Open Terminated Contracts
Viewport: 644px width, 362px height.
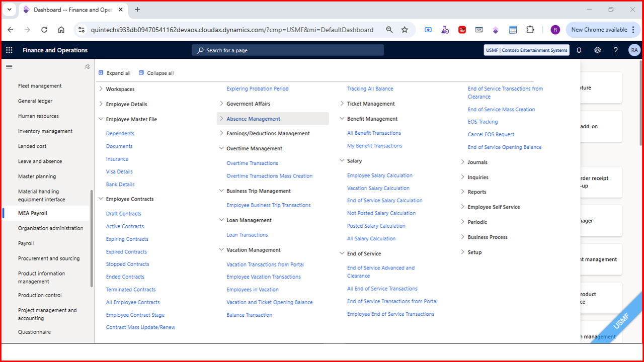click(131, 289)
